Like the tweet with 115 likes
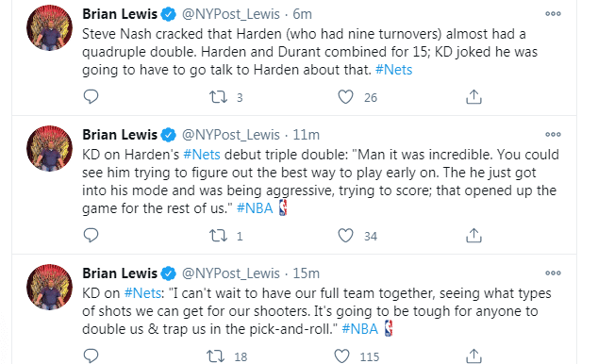598x364 pixels. point(341,356)
